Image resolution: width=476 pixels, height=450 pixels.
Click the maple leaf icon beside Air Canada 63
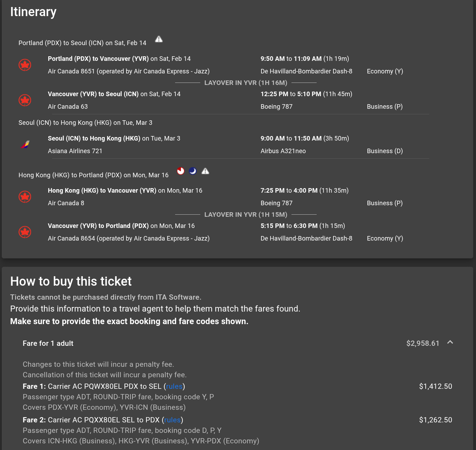[25, 100]
